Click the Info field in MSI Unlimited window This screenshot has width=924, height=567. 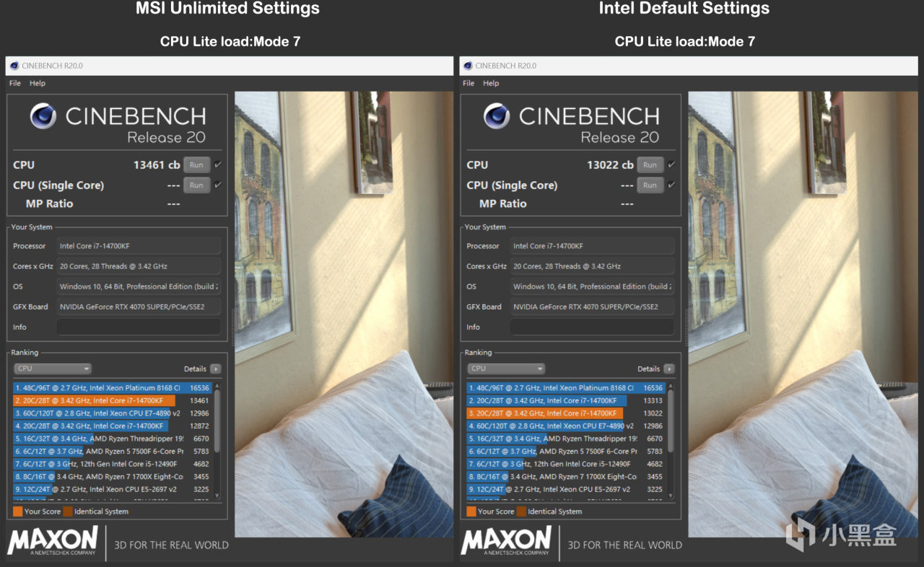pos(139,327)
